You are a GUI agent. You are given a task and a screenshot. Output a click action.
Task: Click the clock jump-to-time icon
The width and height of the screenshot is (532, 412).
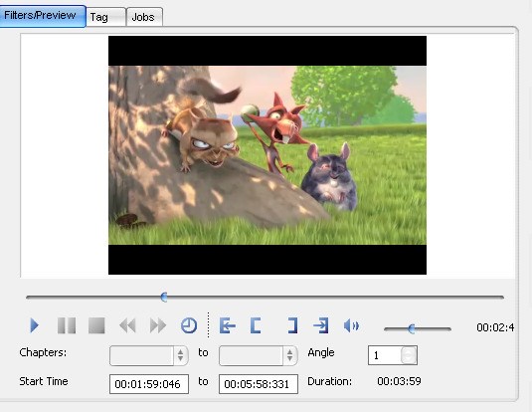click(x=189, y=325)
